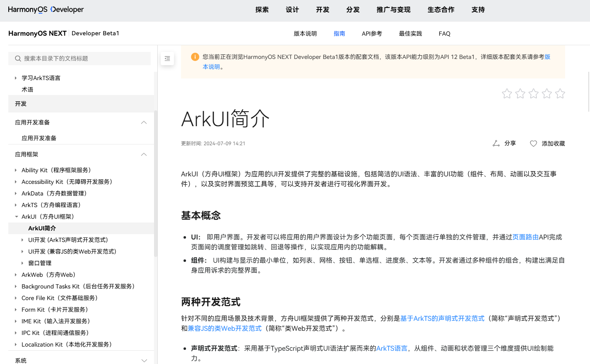Open 基于ArkTS的声明式开发范式 link

(x=442, y=318)
